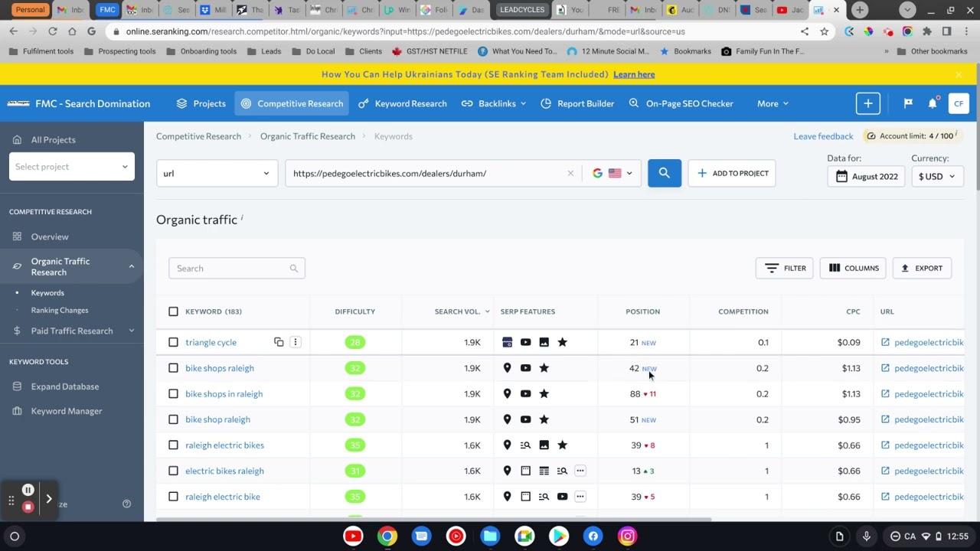Image resolution: width=980 pixels, height=551 pixels.
Task: Open Keyword Manager in sidebar
Action: (x=67, y=411)
